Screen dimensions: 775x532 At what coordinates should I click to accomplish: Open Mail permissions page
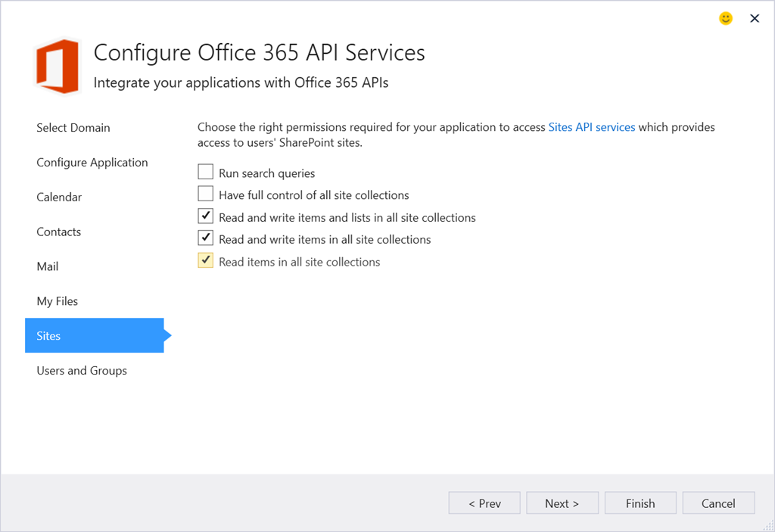48,266
